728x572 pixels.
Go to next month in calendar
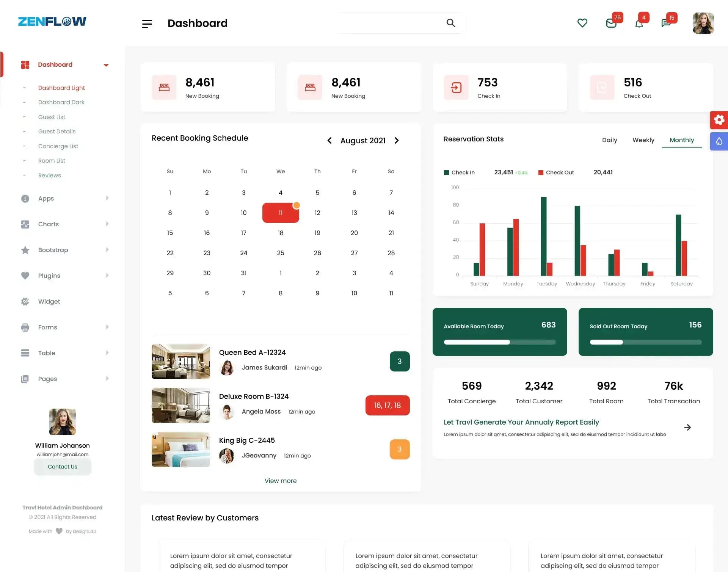pyautogui.click(x=397, y=141)
